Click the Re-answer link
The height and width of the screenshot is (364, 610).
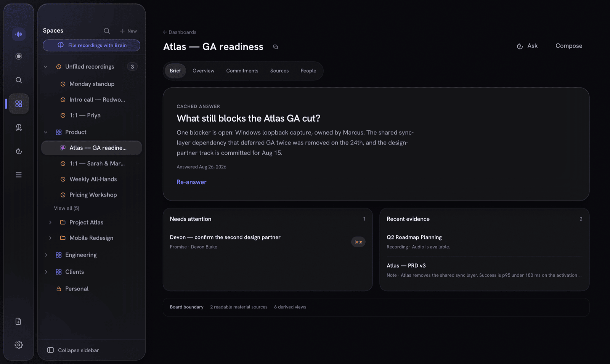[191, 182]
